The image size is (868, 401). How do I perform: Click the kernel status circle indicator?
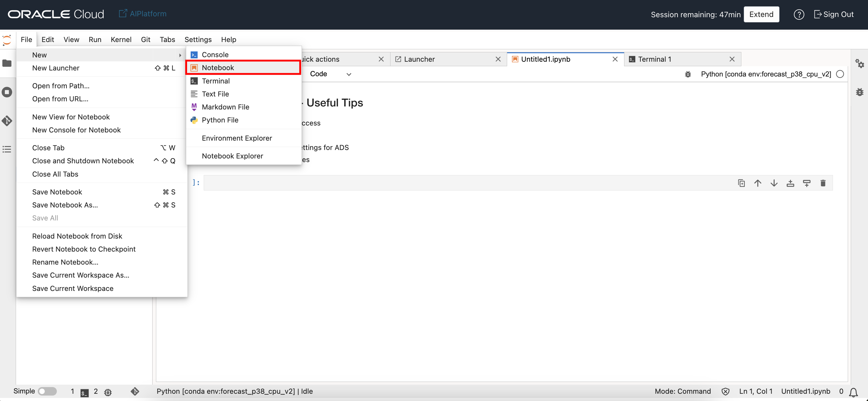pos(840,74)
